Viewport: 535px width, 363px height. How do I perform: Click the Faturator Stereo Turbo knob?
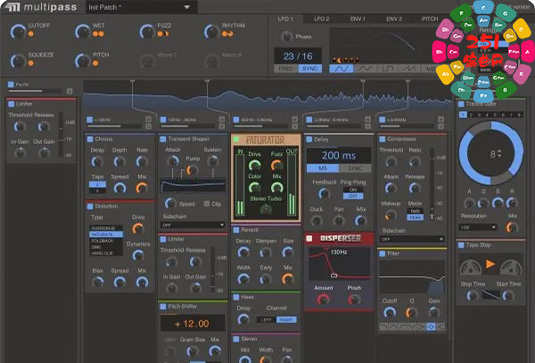coord(265,209)
